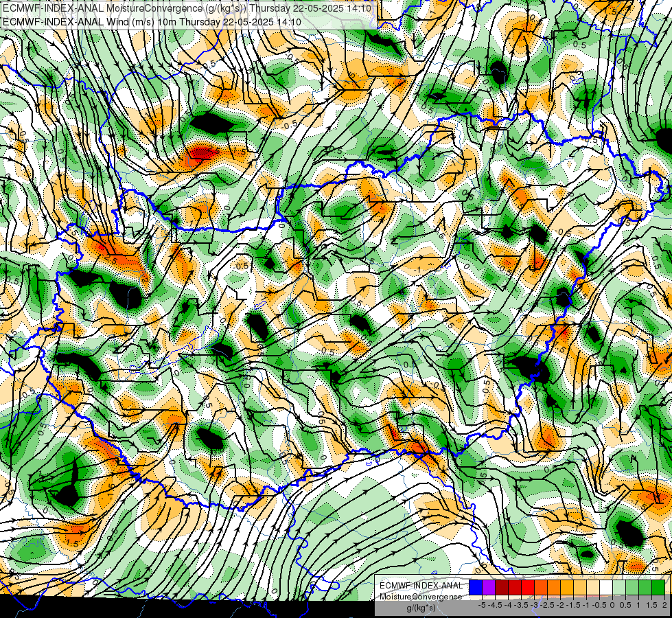Image resolution: width=672 pixels, height=618 pixels.
Task: Click the dark maroon legend swatch
Action: coord(502,588)
